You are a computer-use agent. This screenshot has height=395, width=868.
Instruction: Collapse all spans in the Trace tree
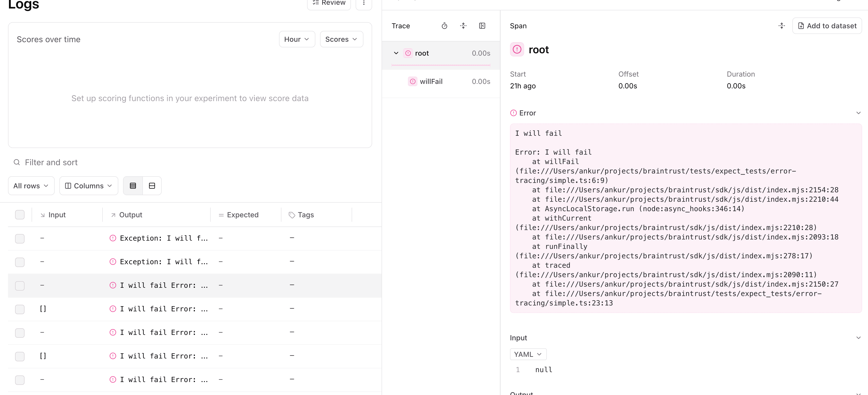(x=463, y=26)
